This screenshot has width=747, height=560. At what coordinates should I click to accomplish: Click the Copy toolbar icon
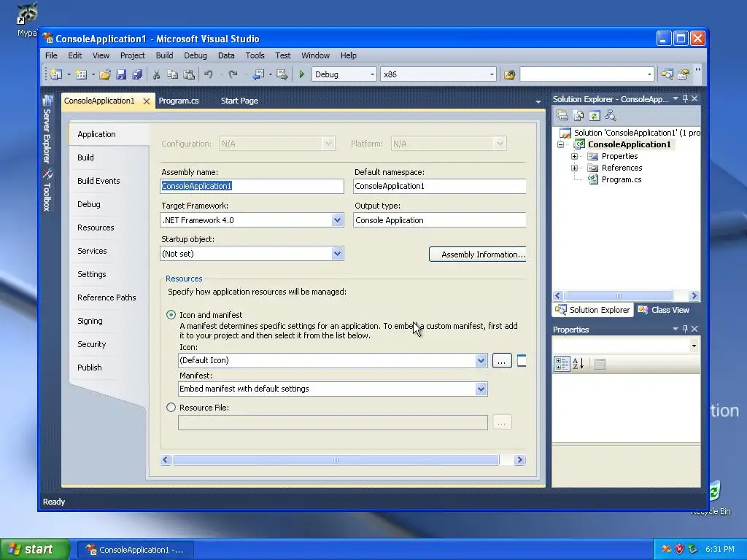(x=172, y=74)
